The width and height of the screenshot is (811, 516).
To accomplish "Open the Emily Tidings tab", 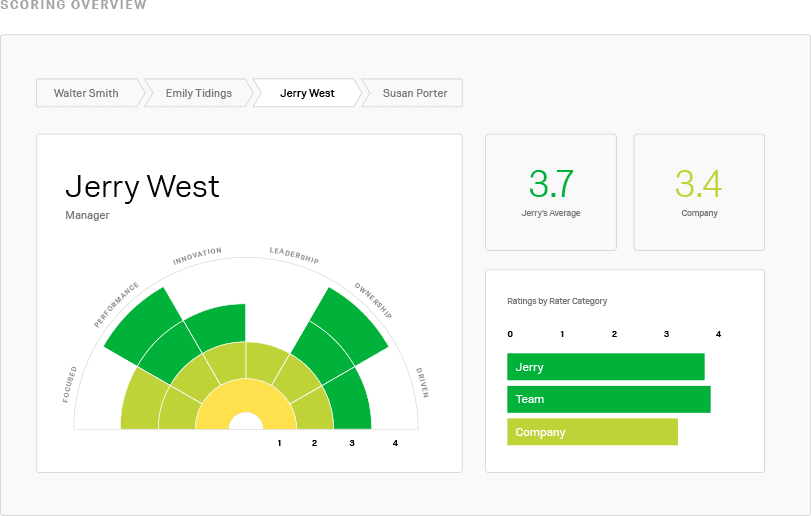I will pyautogui.click(x=199, y=93).
